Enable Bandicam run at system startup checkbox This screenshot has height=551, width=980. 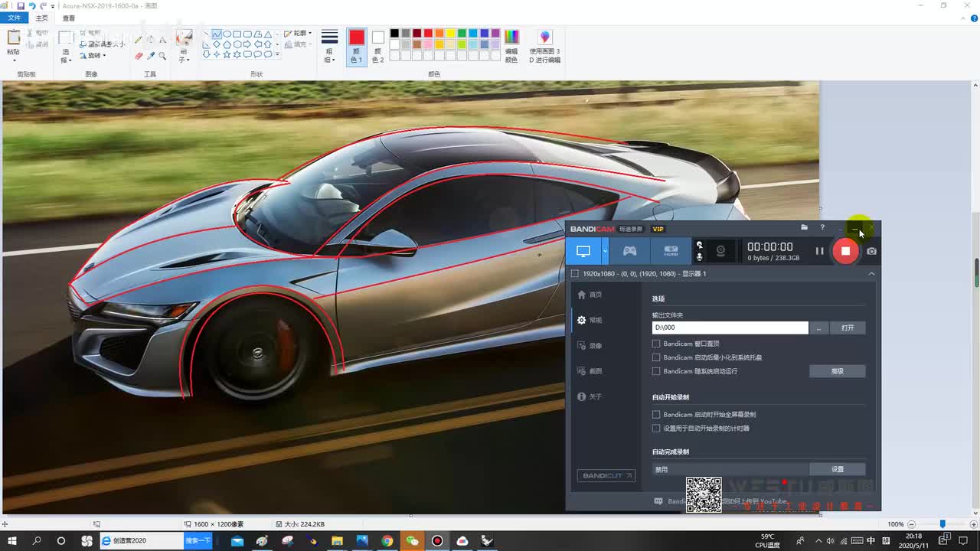tap(656, 371)
